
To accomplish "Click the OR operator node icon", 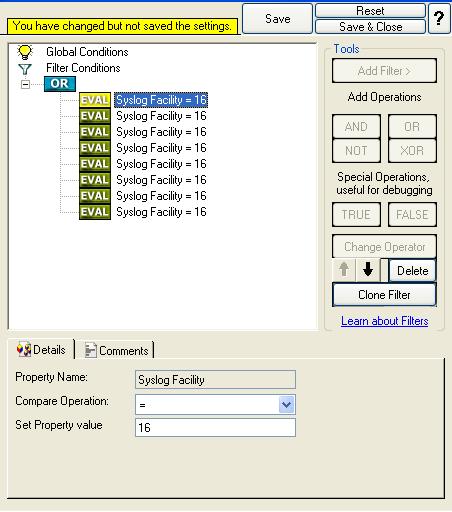I will (x=60, y=84).
